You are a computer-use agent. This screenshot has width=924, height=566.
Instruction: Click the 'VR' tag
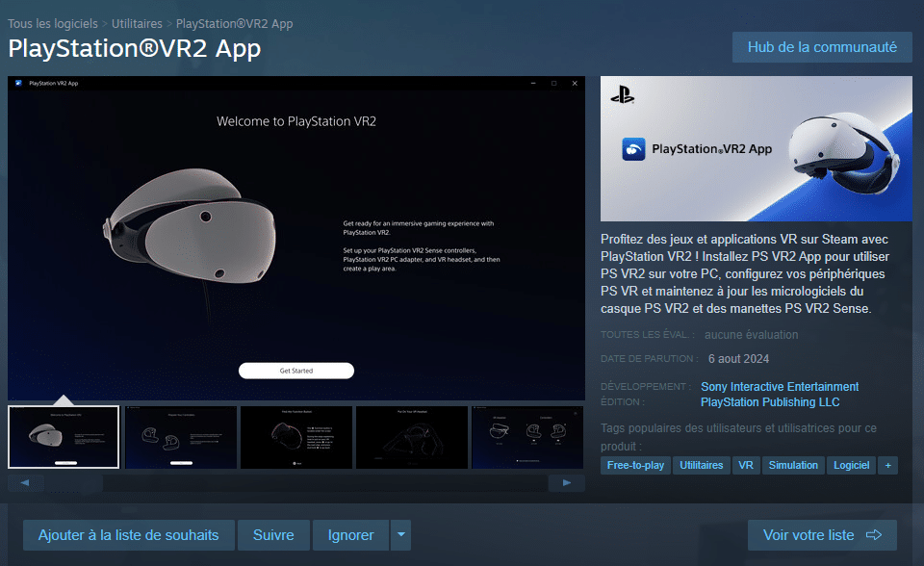pyautogui.click(x=746, y=465)
